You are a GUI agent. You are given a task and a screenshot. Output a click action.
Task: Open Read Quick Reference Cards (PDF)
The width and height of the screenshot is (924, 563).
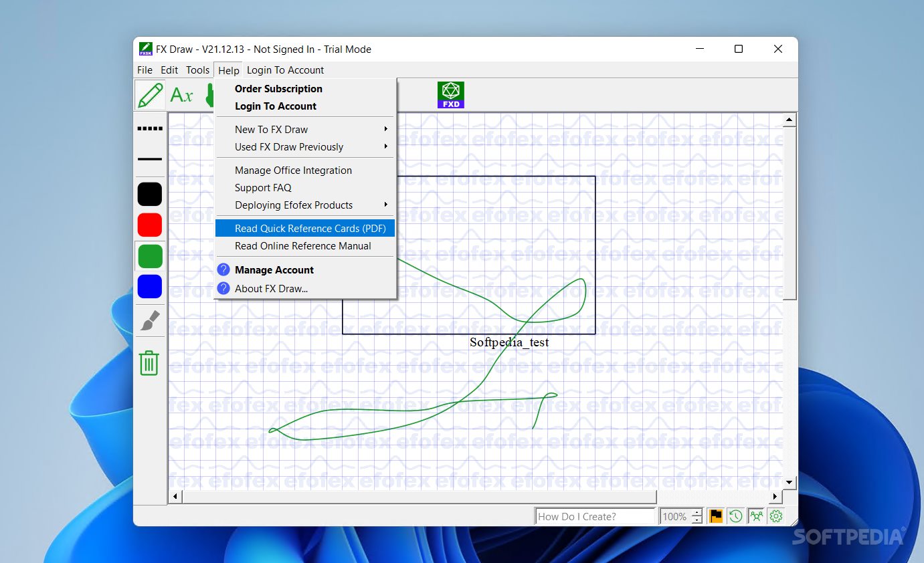pos(306,228)
